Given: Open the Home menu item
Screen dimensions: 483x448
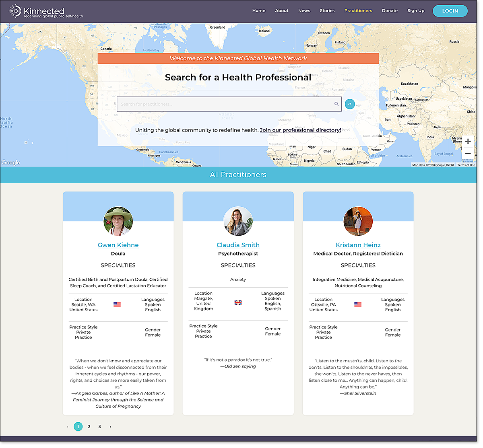Looking at the screenshot, I should point(259,11).
